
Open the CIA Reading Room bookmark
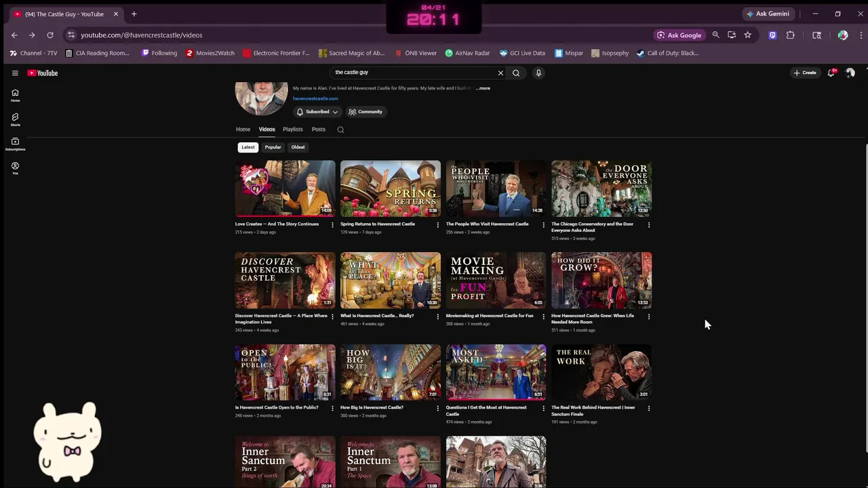point(97,53)
